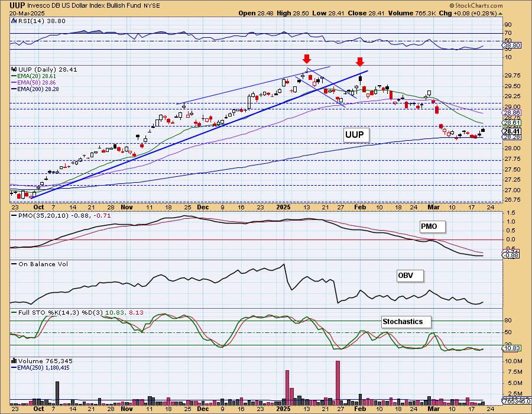This screenshot has width=532, height=414.
Task: Click the 28.86 price tag on the right axis
Action: point(512,113)
